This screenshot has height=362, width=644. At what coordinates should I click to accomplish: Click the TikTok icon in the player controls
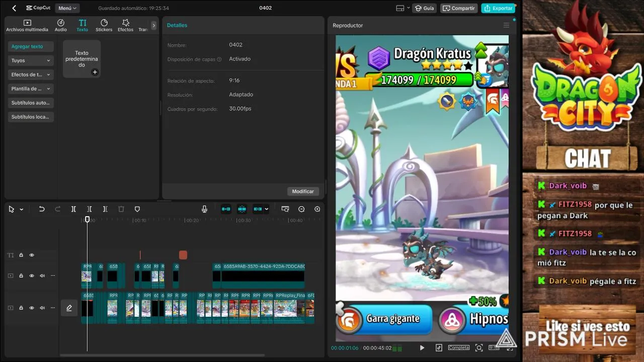click(x=439, y=347)
